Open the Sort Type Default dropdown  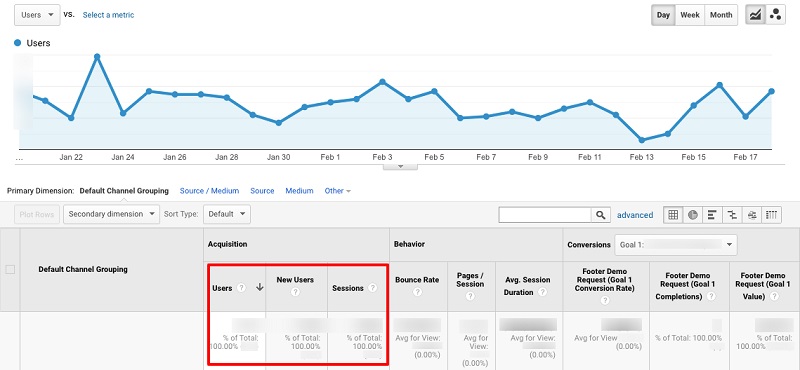pyautogui.click(x=227, y=214)
